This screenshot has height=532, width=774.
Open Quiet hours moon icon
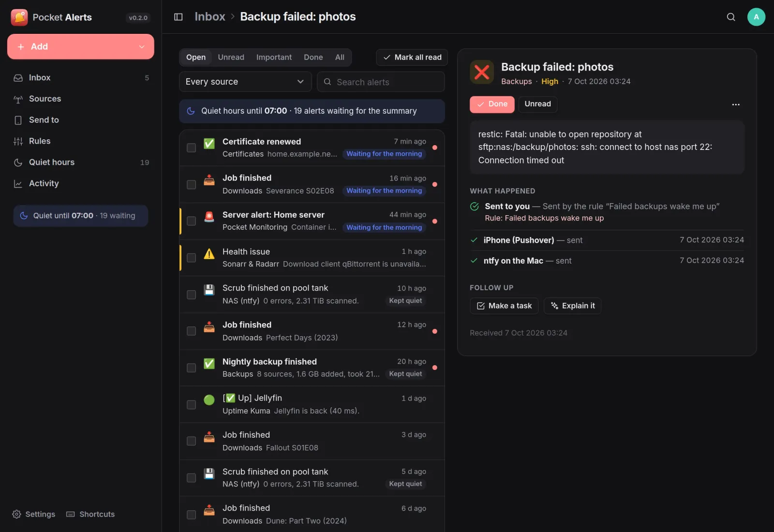tap(18, 163)
